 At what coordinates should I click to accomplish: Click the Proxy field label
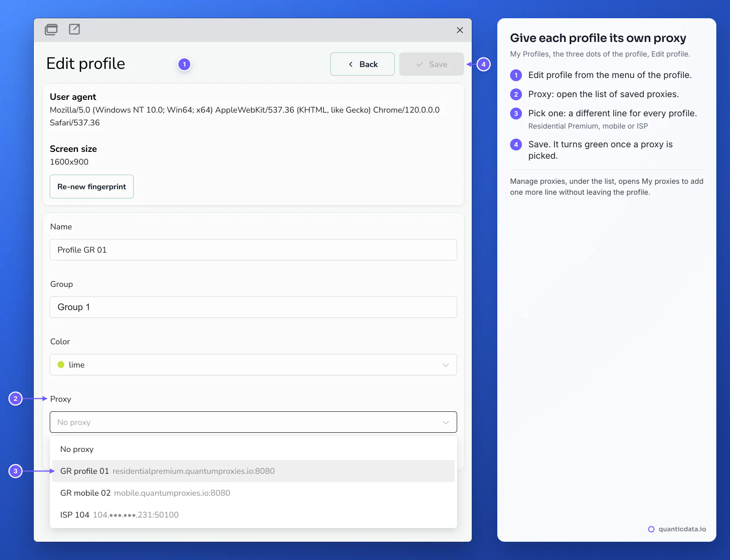(61, 399)
